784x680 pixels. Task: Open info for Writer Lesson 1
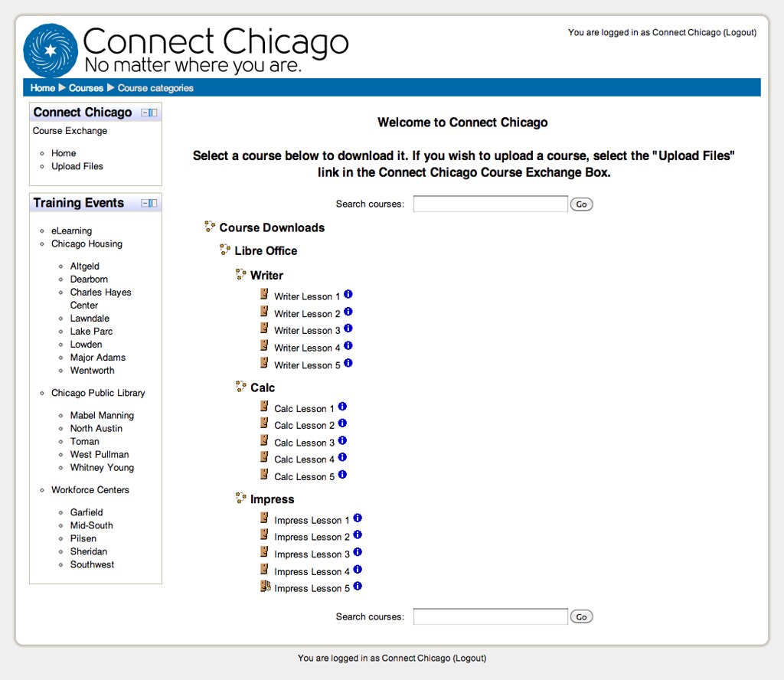[x=348, y=294]
